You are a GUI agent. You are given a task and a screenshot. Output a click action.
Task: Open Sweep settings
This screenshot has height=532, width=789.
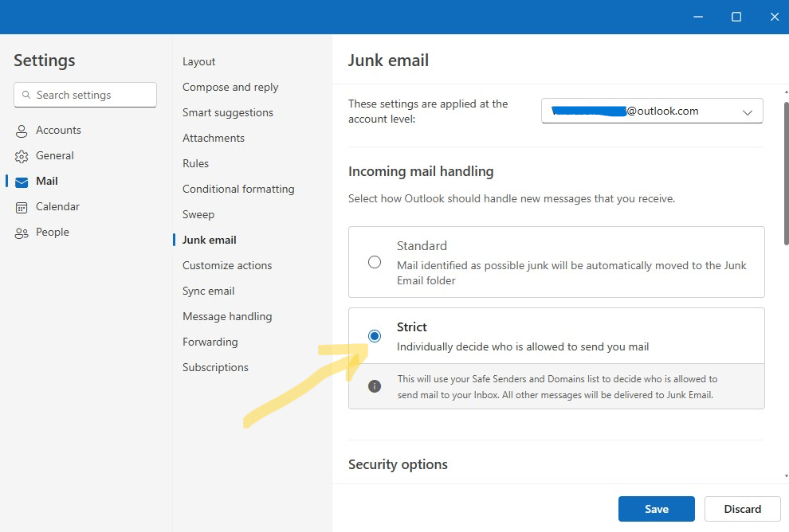198,215
